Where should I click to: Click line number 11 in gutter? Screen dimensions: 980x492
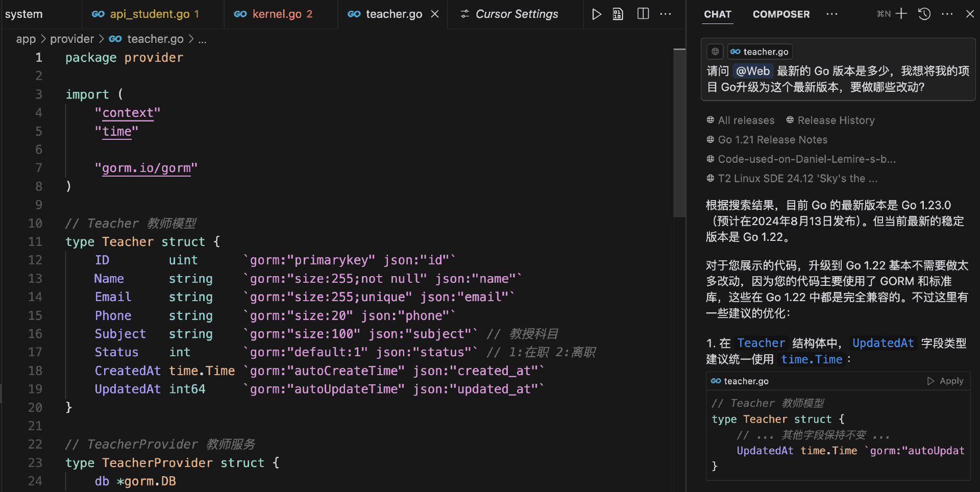pyautogui.click(x=35, y=241)
